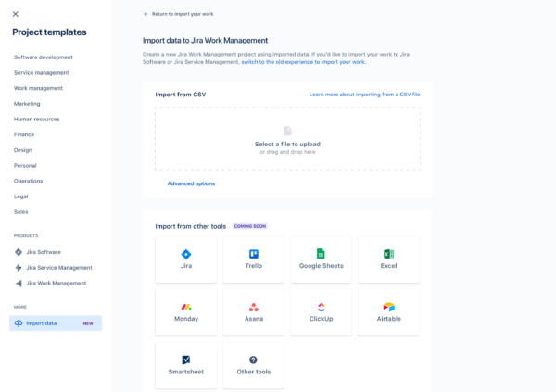Pick the Excel import tile
This screenshot has height=392, width=556.
coord(388,259)
